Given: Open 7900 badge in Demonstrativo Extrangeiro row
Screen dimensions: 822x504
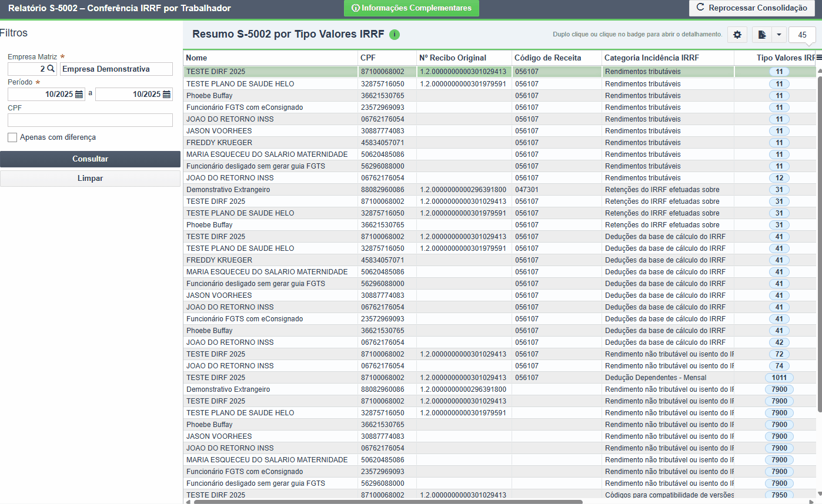Looking at the screenshot, I should pyautogui.click(x=779, y=389).
